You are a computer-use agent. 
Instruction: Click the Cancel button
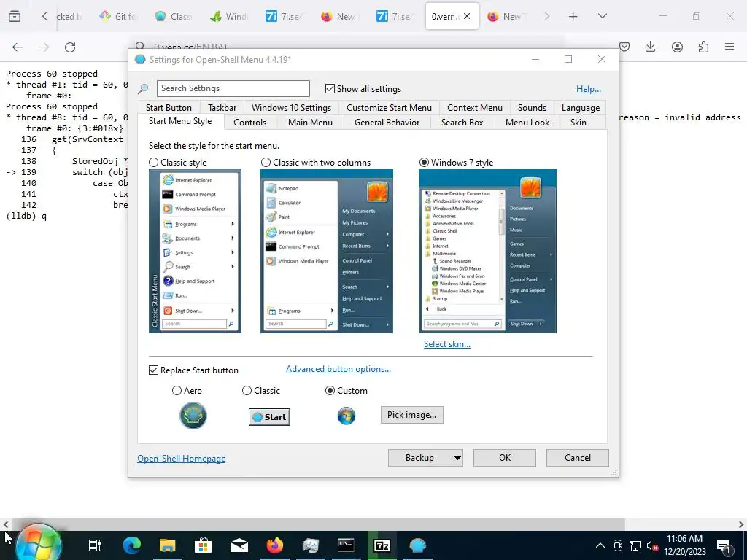coord(578,458)
